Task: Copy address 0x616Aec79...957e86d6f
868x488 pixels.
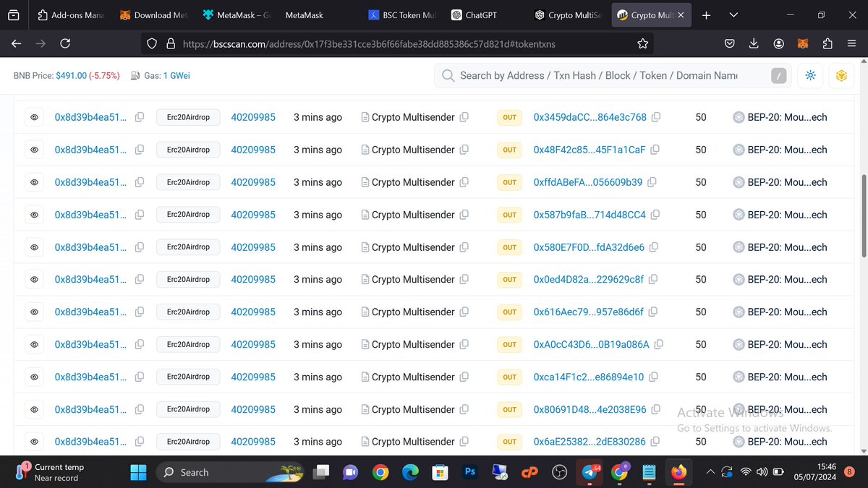Action: 652,312
